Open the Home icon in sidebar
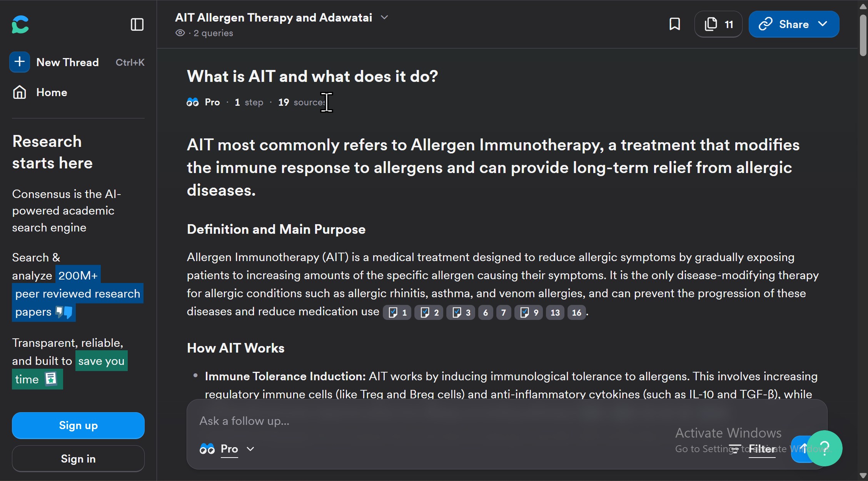Viewport: 868px width, 481px height. (x=20, y=92)
